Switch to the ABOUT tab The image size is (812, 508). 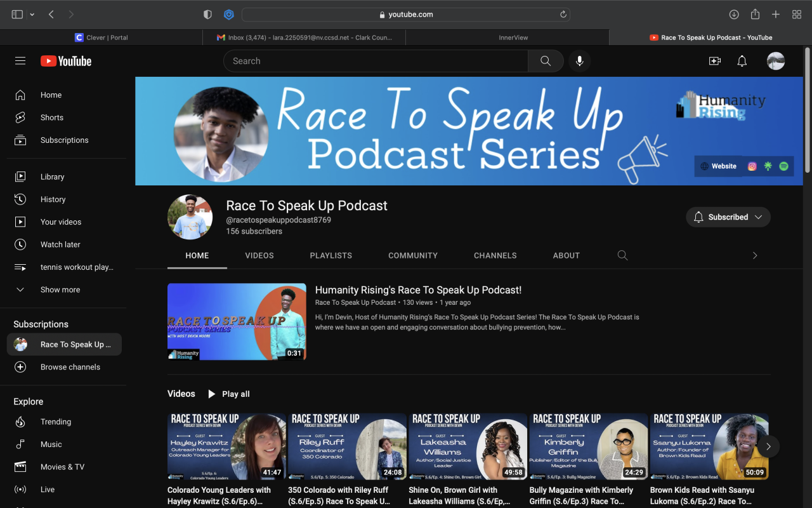click(566, 255)
